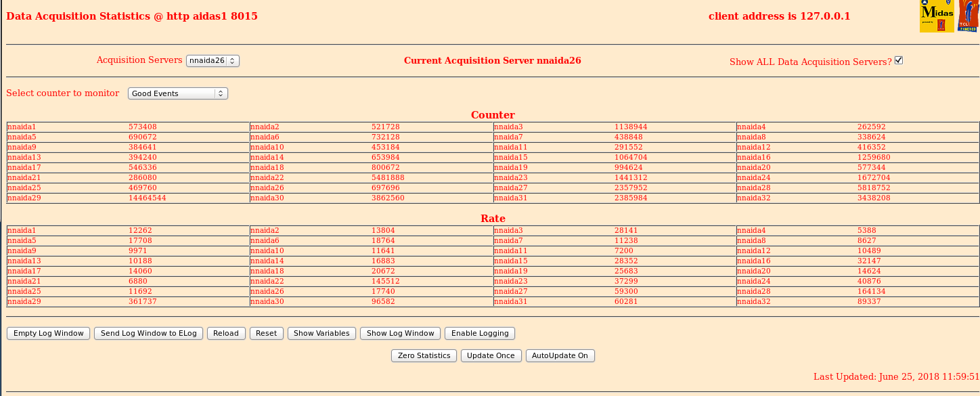This screenshot has width=980, height=396.
Task: Select Counter value 994624 for nnaida19
Action: tap(629, 167)
